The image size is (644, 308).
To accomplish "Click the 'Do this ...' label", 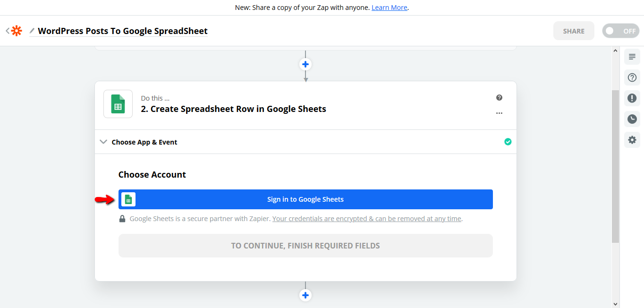I will 155,98.
